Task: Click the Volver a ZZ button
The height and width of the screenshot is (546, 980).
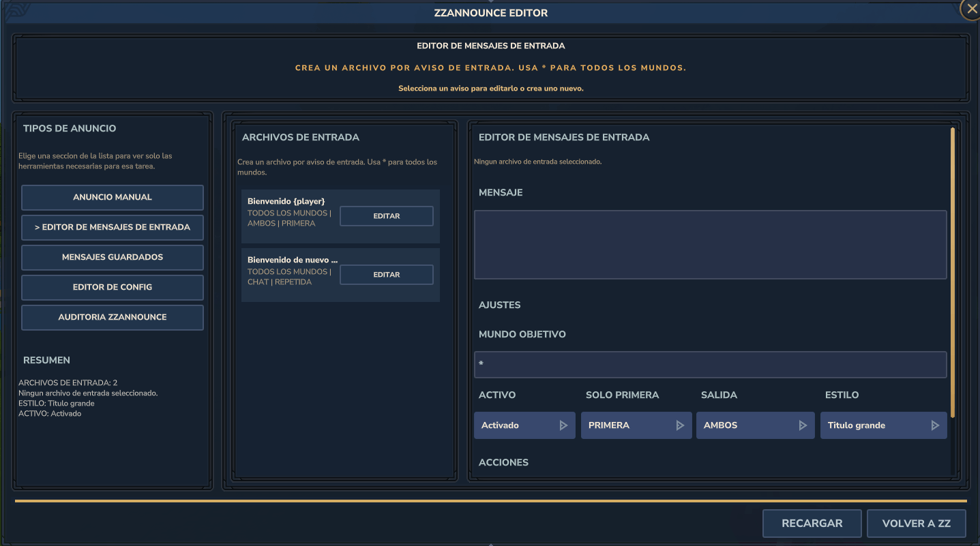Action: 917,524
